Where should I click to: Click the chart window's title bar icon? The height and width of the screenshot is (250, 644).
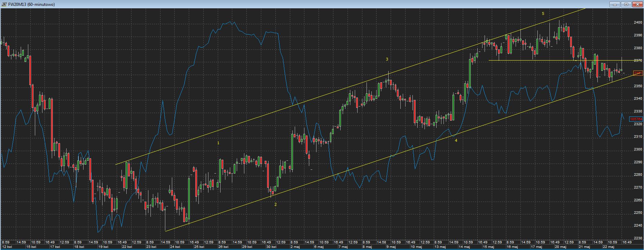click(4, 4)
